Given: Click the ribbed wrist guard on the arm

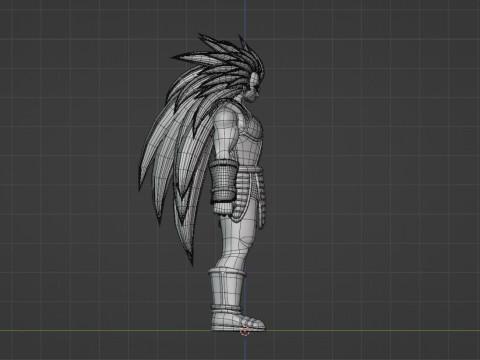Looking at the screenshot, I should [x=224, y=182].
